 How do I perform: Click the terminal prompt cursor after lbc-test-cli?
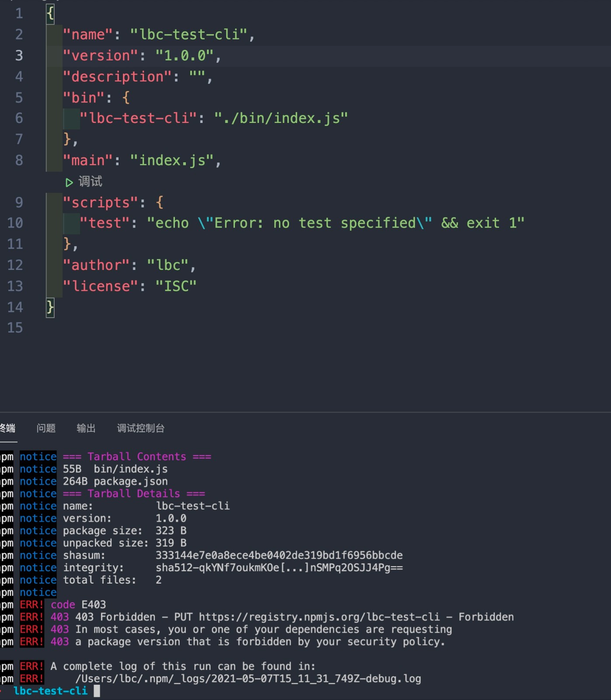(97, 691)
